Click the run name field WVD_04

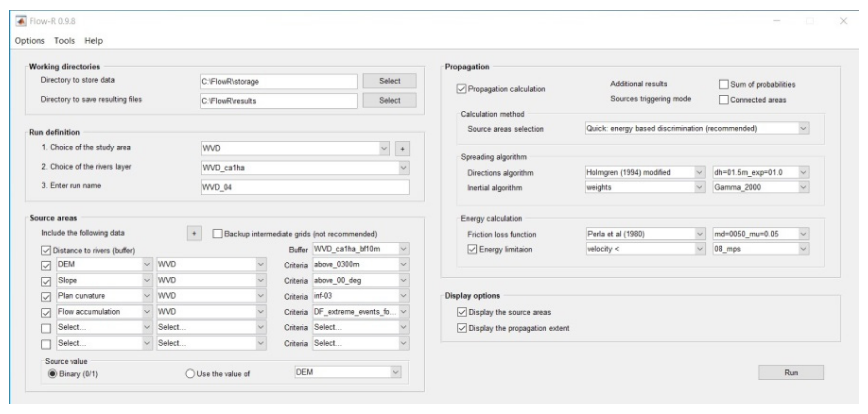(x=305, y=187)
